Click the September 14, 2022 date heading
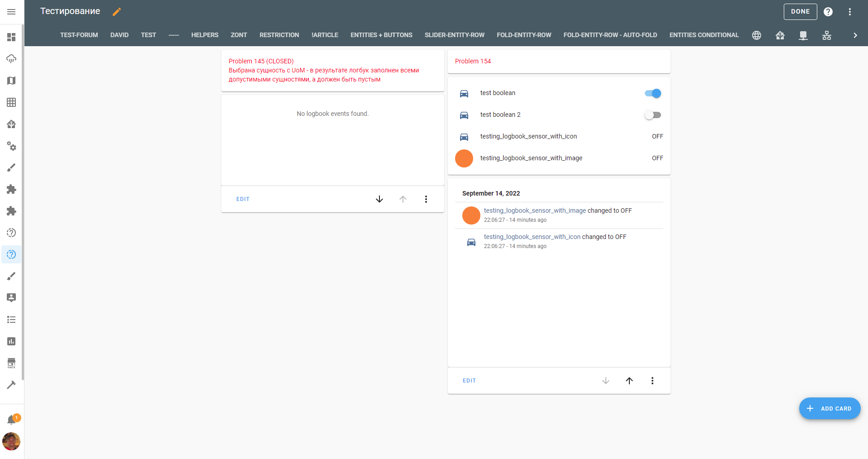868x459 pixels. coord(491,193)
